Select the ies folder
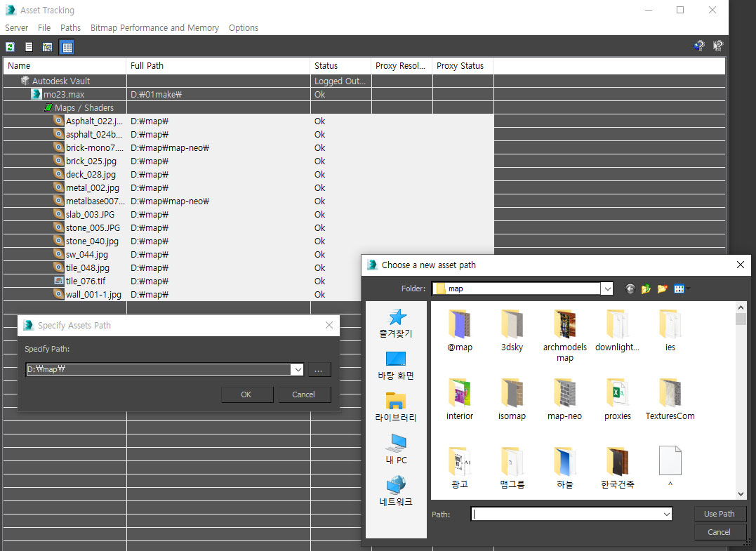The height and width of the screenshot is (551, 756). tap(670, 331)
